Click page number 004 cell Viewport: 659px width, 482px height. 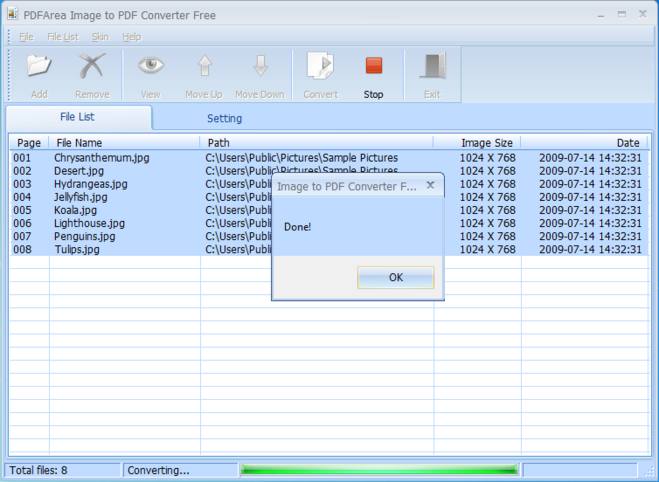pos(22,197)
